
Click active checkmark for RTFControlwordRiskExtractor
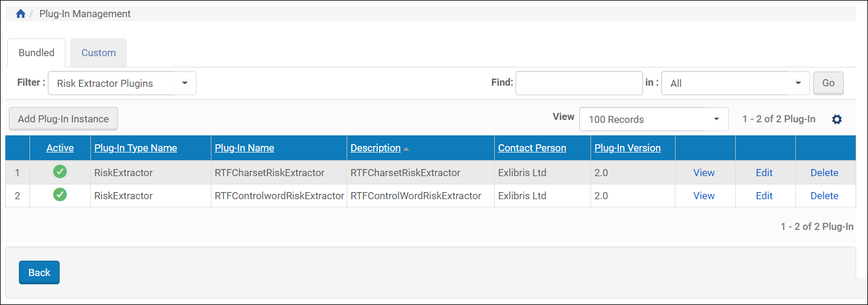pyautogui.click(x=60, y=194)
